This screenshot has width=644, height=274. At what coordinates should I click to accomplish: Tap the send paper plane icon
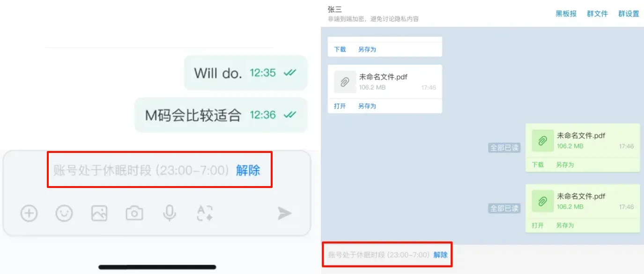tap(284, 214)
